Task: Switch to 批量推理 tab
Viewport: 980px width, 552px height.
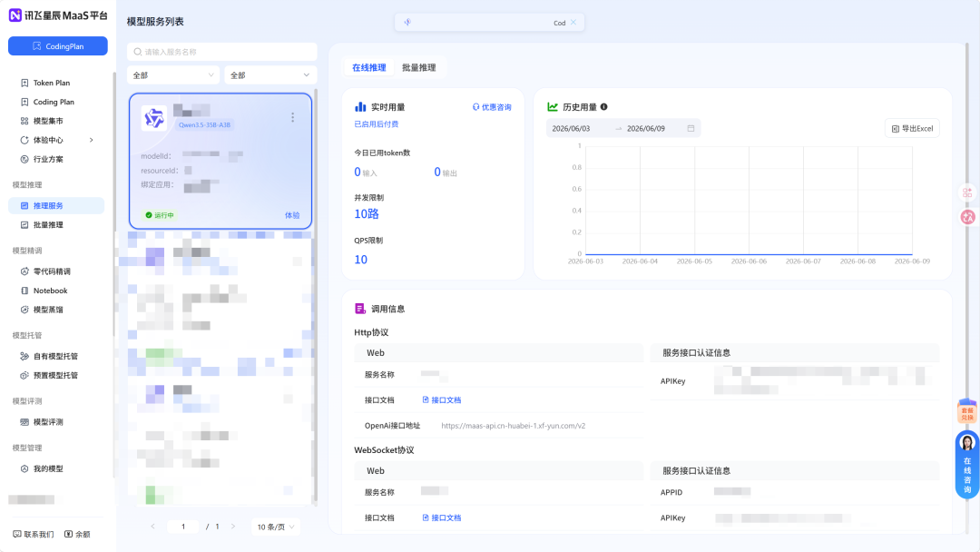Action: tap(418, 67)
